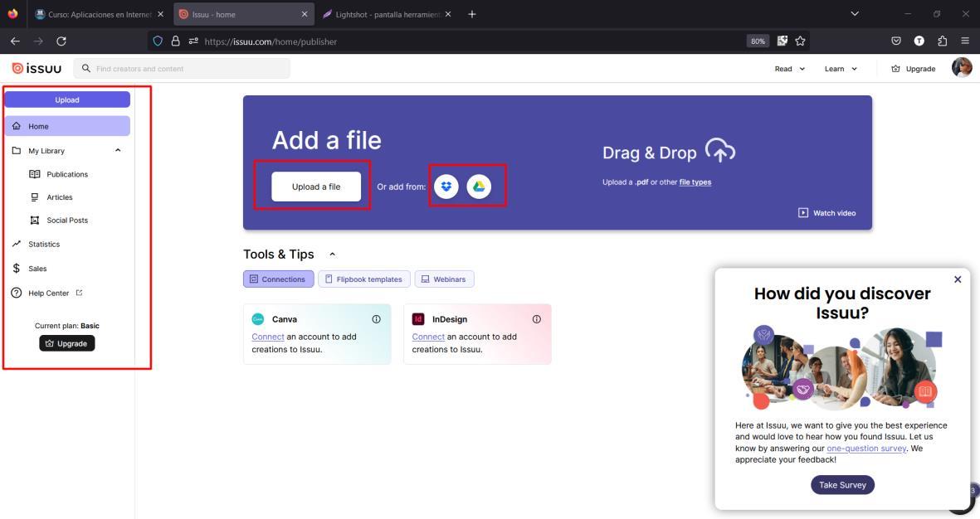The image size is (980, 519).
Task: Open the one-question survey link
Action: pyautogui.click(x=866, y=449)
